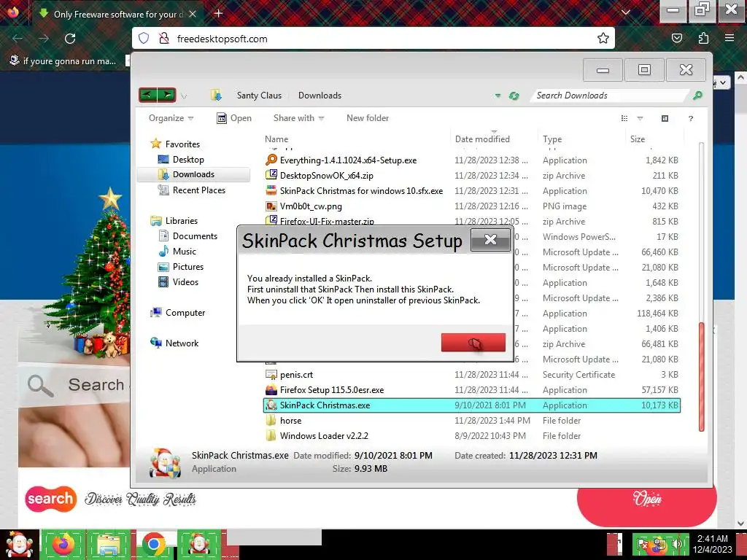The width and height of the screenshot is (747, 560).
Task: Select SkinPack Christmas for windows 10.sfx.exe
Action: (354, 190)
